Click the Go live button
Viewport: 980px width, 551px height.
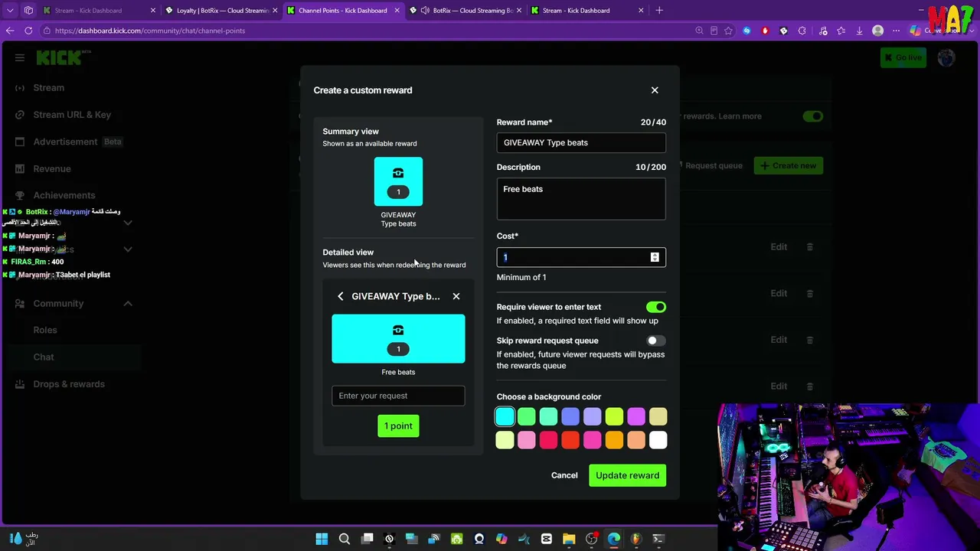pyautogui.click(x=903, y=57)
